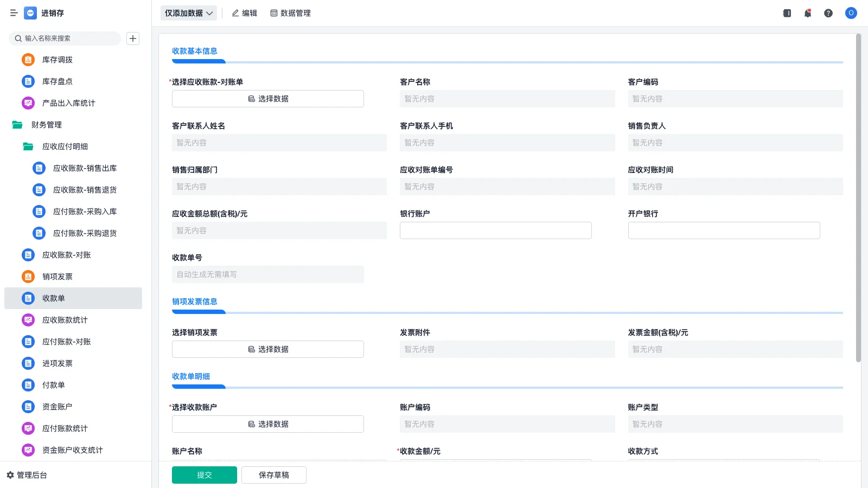Viewport: 868px width, 488px height.
Task: Click the 客户编码 read-only field
Action: (736, 99)
